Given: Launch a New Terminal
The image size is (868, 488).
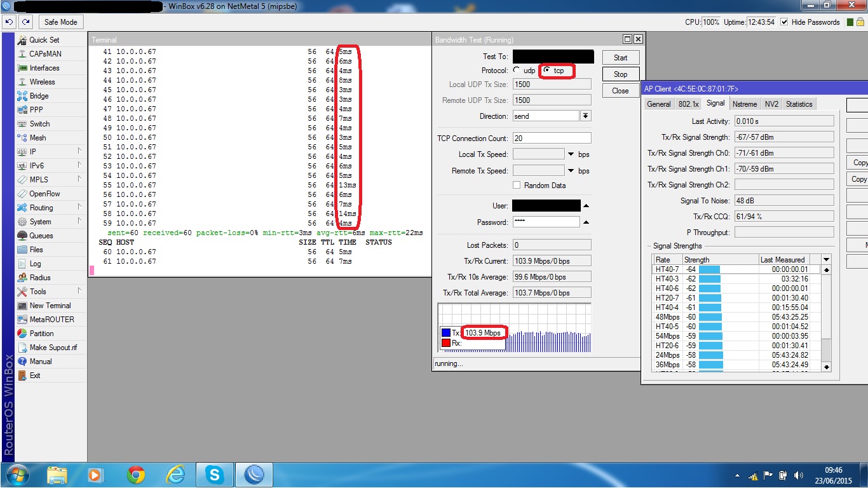Looking at the screenshot, I should 50,306.
